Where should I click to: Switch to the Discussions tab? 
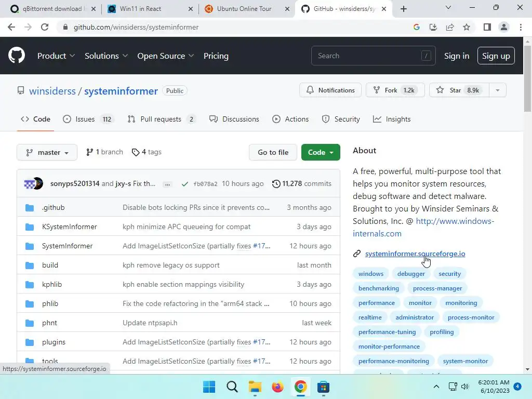point(234,119)
